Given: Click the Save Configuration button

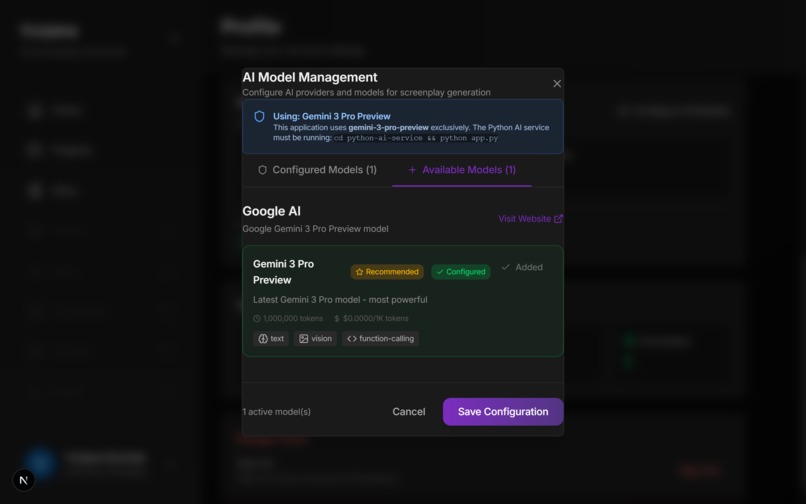Looking at the screenshot, I should point(503,411).
